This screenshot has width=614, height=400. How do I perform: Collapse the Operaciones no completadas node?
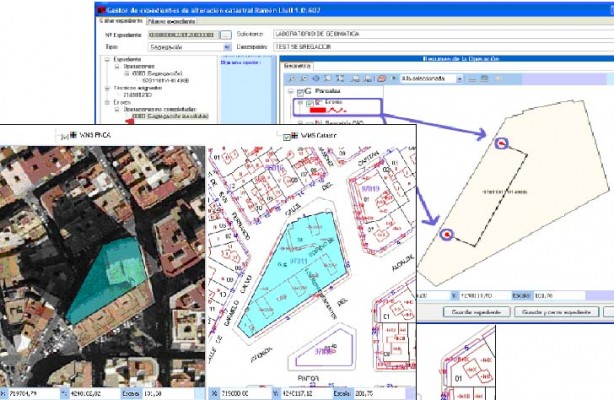[x=117, y=109]
